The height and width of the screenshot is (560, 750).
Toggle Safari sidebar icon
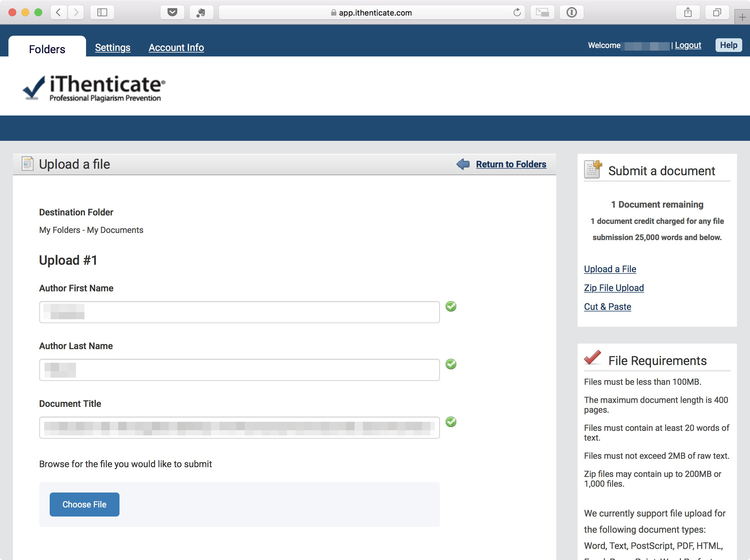click(102, 13)
